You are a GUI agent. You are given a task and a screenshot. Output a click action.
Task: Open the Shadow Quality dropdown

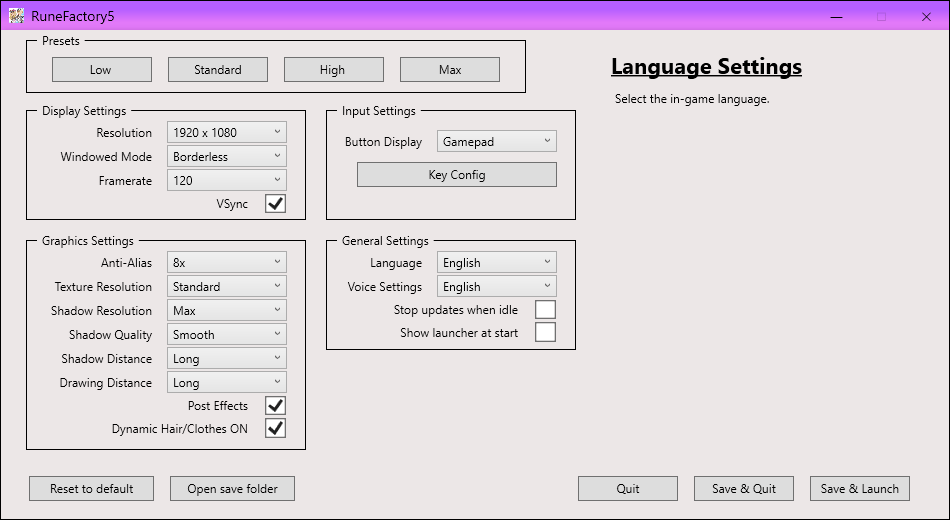click(226, 335)
